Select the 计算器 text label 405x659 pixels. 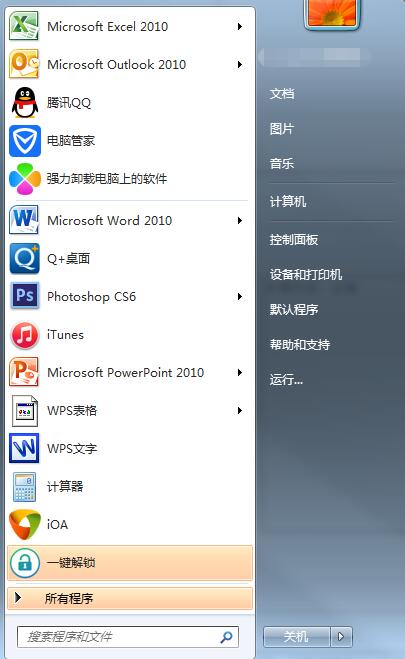coord(65,487)
